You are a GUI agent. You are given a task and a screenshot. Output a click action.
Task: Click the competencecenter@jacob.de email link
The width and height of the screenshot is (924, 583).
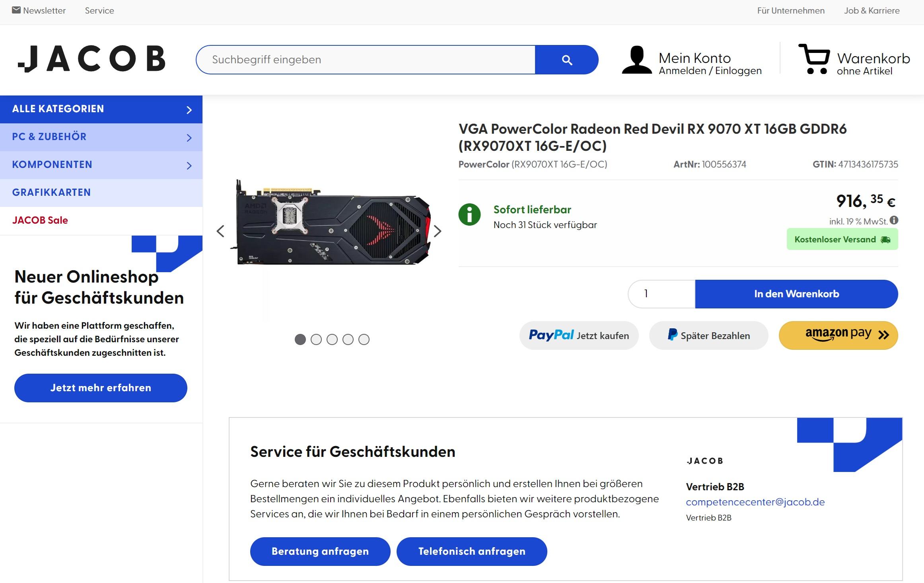pos(755,502)
